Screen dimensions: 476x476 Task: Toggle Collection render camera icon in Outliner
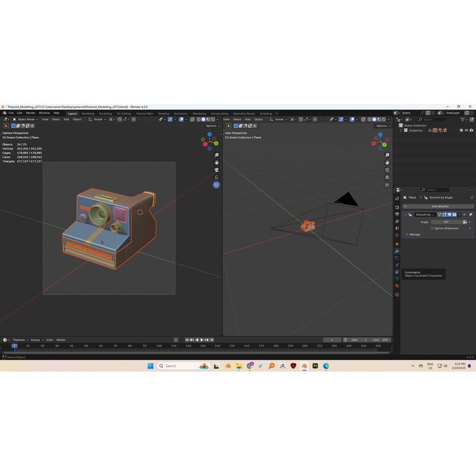point(472,130)
